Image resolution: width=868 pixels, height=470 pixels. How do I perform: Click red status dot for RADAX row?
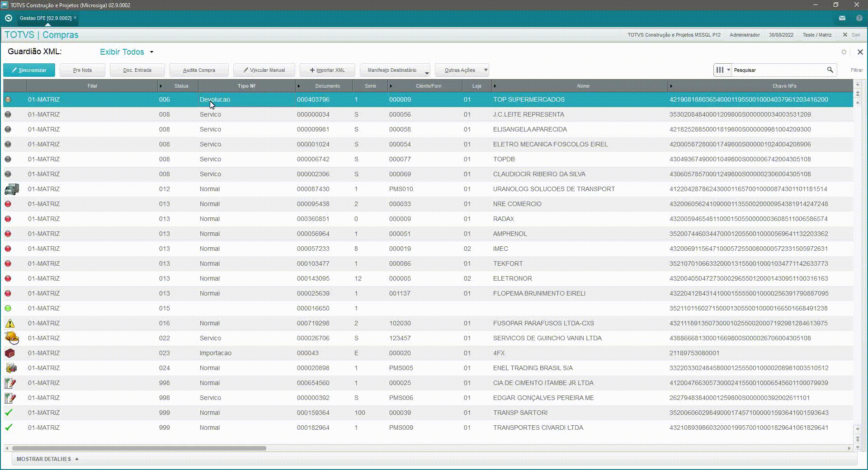coord(8,219)
